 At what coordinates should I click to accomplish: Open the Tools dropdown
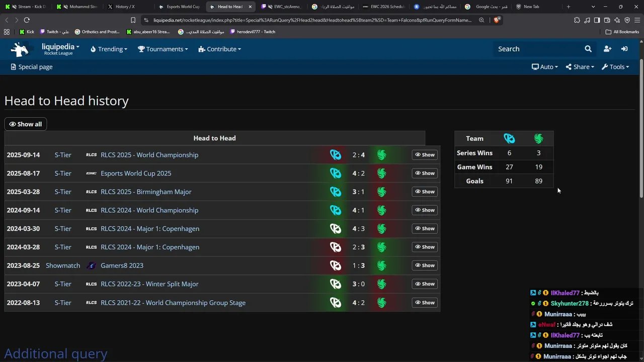615,67
